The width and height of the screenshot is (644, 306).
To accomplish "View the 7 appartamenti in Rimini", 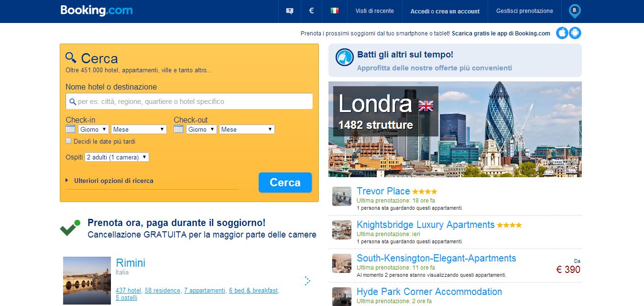I will pyautogui.click(x=205, y=291).
